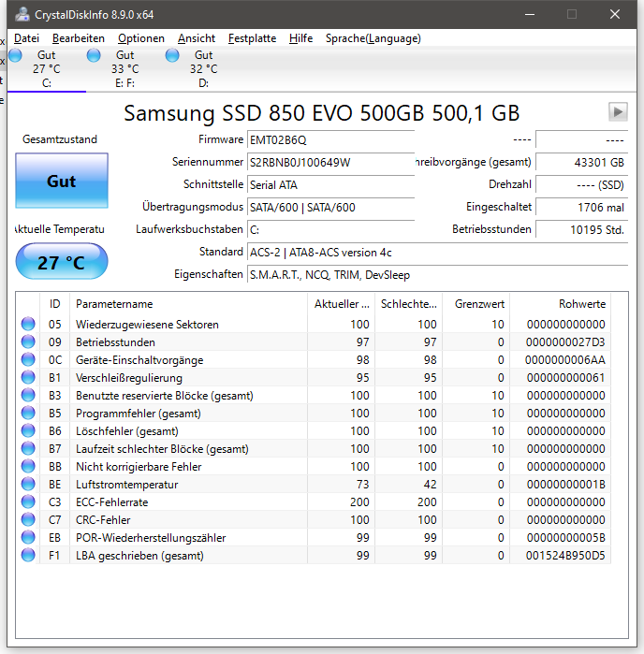Image resolution: width=644 pixels, height=654 pixels.
Task: Minimize the CrystalDiskInfo window
Action: point(530,14)
